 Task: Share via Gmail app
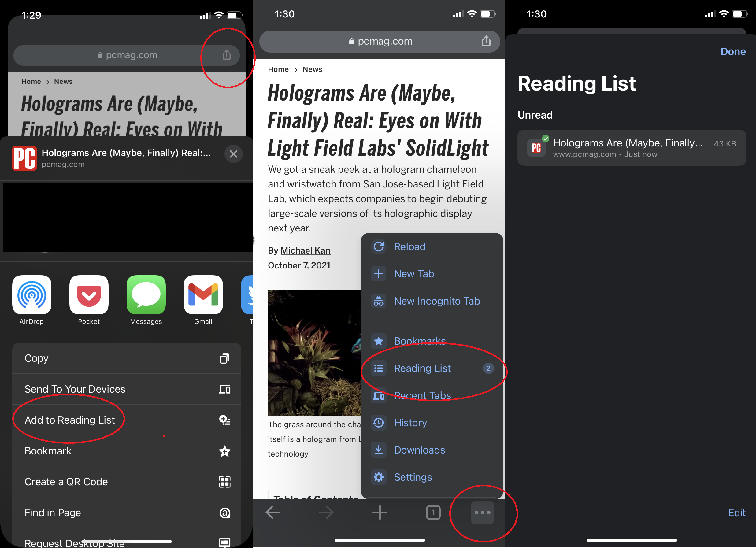click(x=203, y=300)
